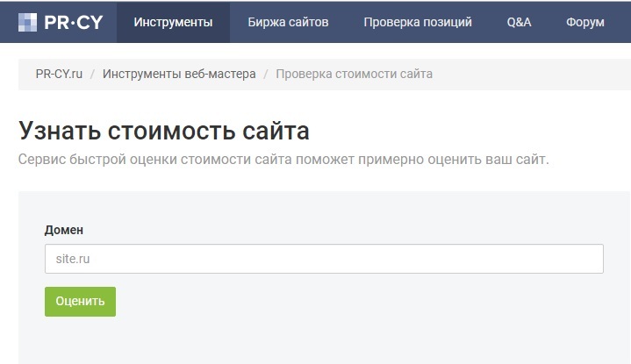
Task: Open Инструменты веб-мастера breadcrumb
Action: click(179, 74)
